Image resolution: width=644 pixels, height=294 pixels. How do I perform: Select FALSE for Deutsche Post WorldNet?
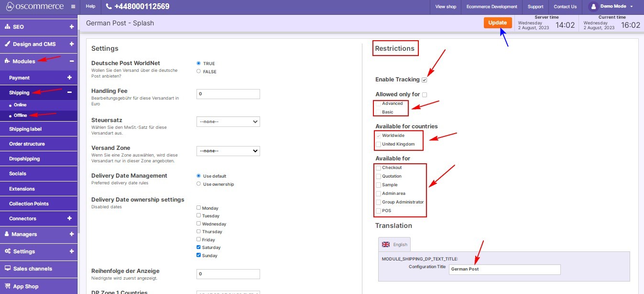(x=198, y=71)
